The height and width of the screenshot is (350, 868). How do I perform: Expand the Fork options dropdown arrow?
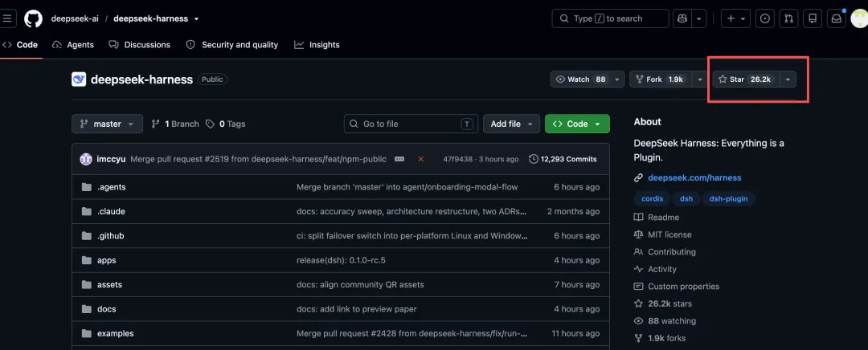(x=700, y=79)
